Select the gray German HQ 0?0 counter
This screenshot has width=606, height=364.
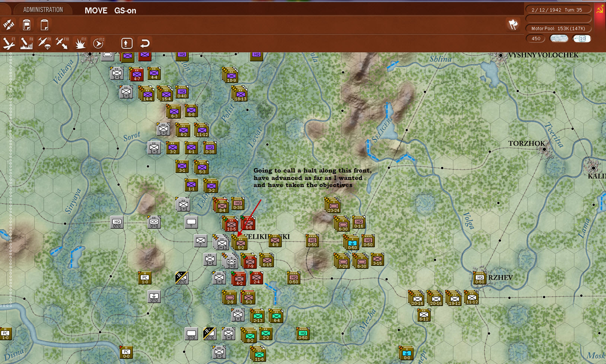[x=117, y=222]
